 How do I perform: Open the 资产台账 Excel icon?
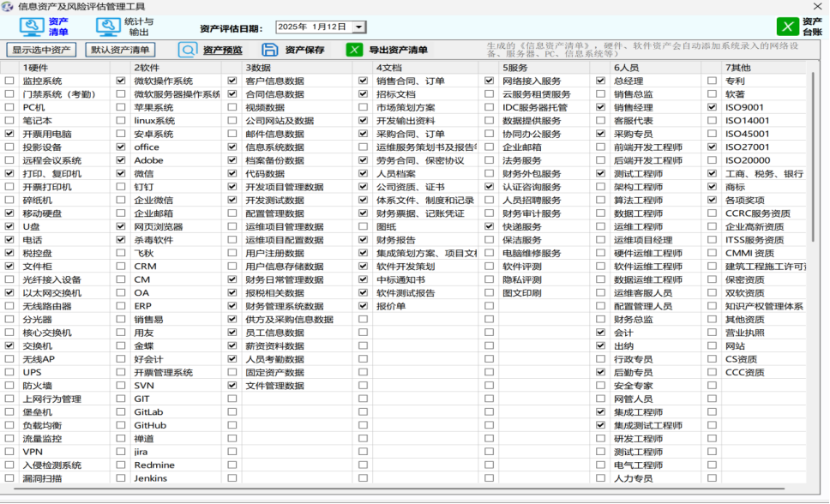(x=787, y=27)
